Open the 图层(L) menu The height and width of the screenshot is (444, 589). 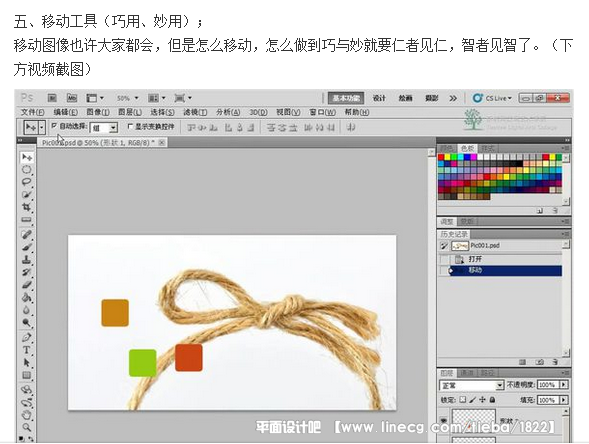(130, 112)
